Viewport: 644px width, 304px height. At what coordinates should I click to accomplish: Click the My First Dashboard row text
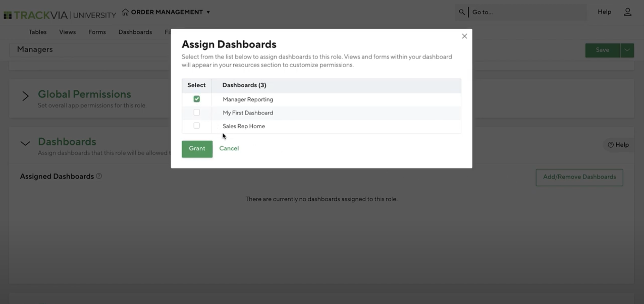(x=248, y=113)
